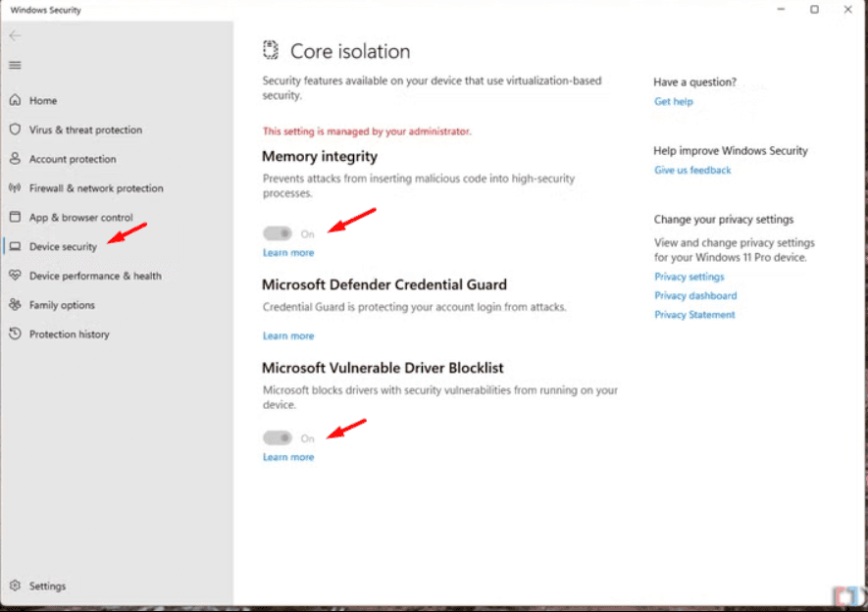Go to Home in sidebar
The width and height of the screenshot is (868, 612).
43,101
